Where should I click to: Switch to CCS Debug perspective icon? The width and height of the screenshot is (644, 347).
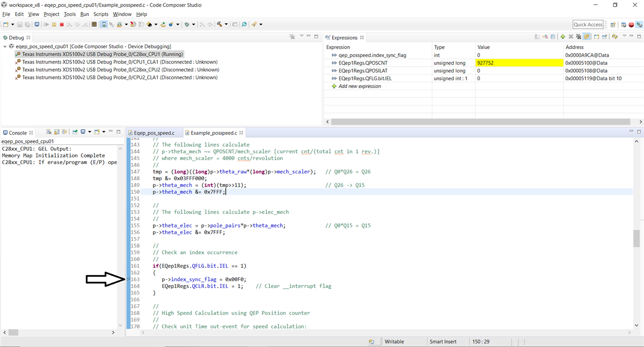(639, 25)
